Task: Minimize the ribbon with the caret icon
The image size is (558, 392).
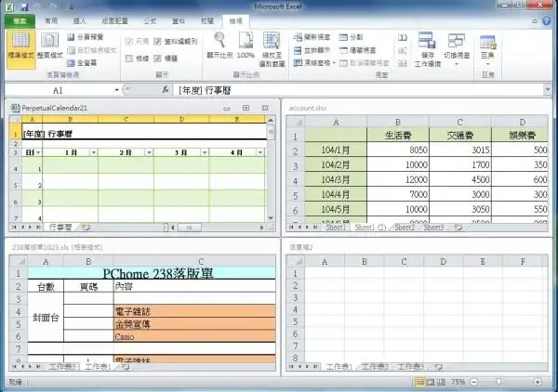Action: click(535, 21)
